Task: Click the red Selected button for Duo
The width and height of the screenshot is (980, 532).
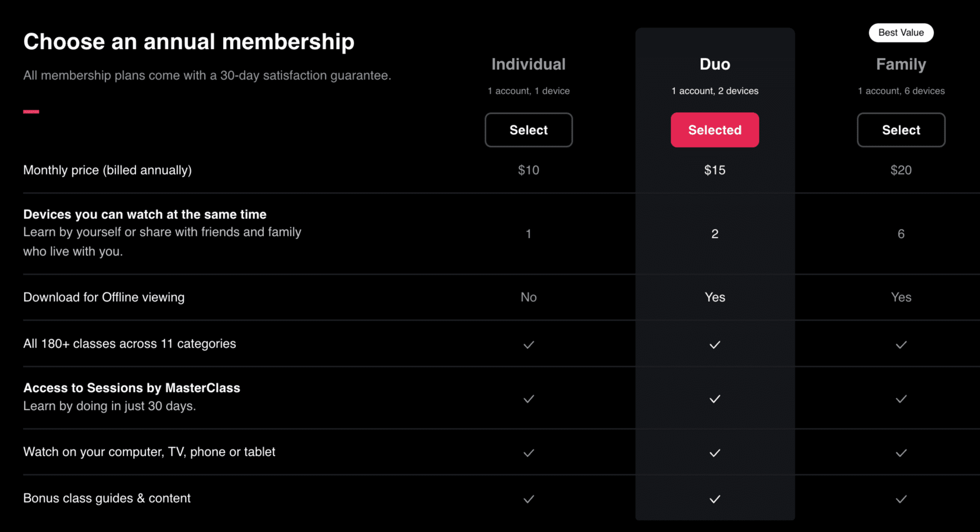Action: pyautogui.click(x=715, y=130)
